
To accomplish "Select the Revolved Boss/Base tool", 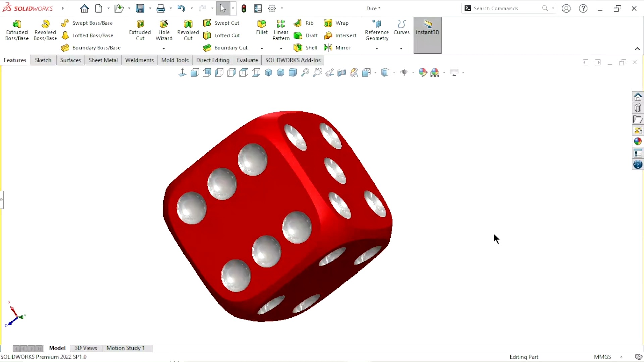I will point(45,30).
